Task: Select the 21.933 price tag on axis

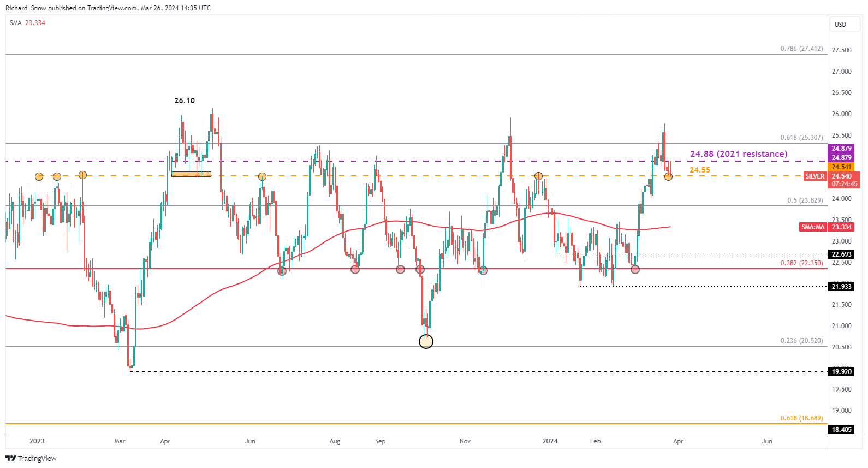Action: (x=841, y=287)
